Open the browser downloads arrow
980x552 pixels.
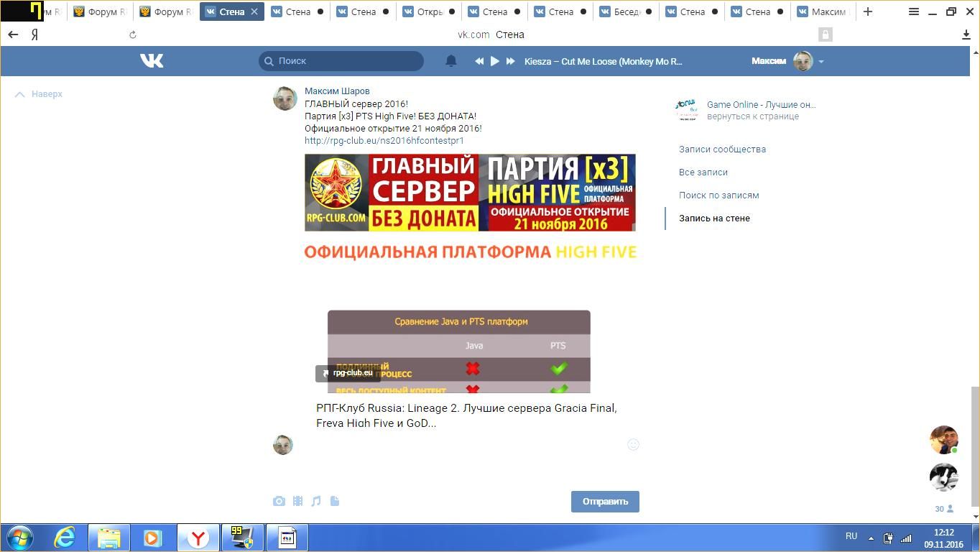point(966,34)
